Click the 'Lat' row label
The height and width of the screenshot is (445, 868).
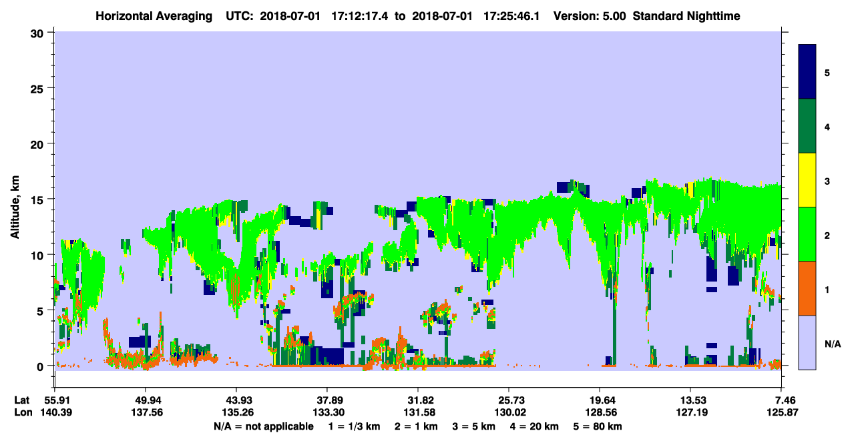[21, 400]
